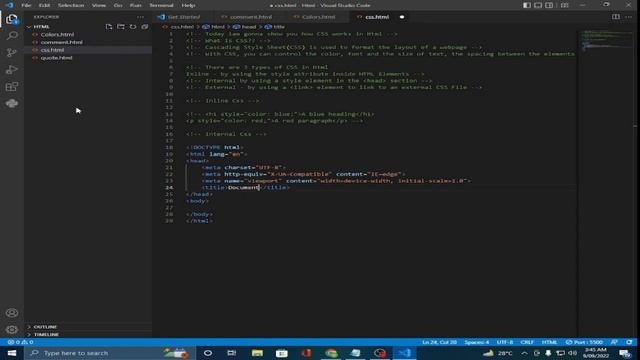Open the Help menu
Viewport: 640px width, 360px height.
(188, 5)
